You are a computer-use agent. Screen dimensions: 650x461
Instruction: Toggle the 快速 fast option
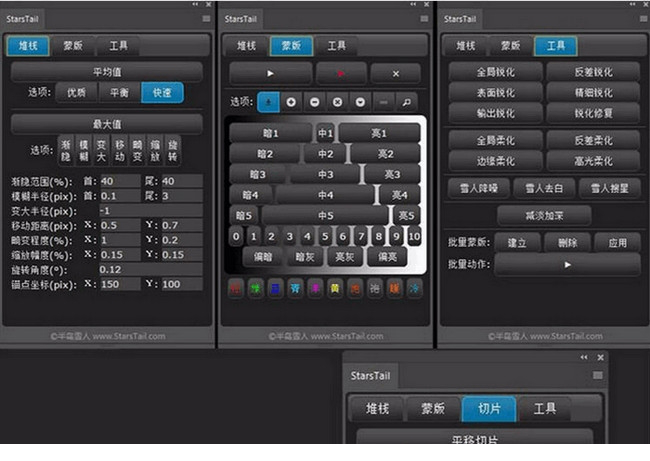[161, 93]
